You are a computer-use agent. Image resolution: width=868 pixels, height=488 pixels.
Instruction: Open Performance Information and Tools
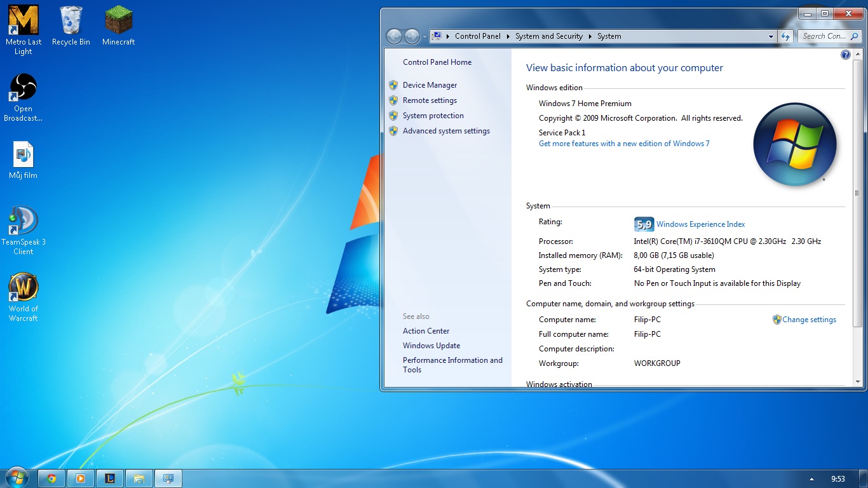click(x=452, y=365)
